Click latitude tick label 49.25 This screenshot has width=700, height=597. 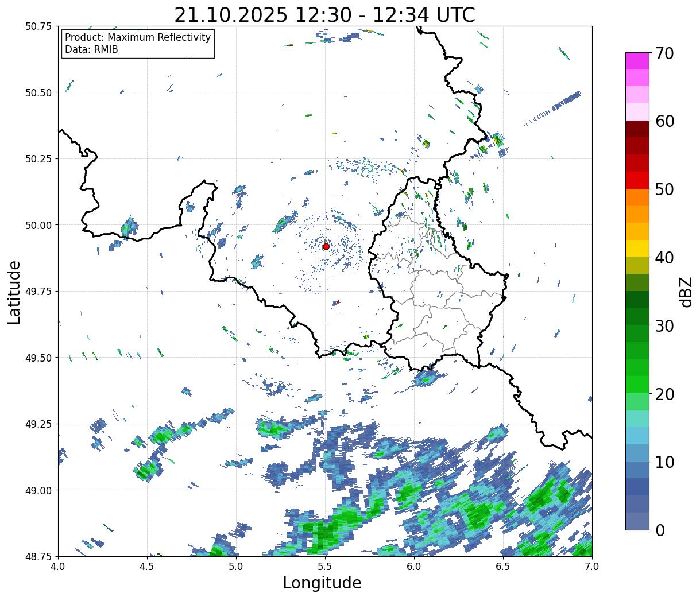[38, 424]
